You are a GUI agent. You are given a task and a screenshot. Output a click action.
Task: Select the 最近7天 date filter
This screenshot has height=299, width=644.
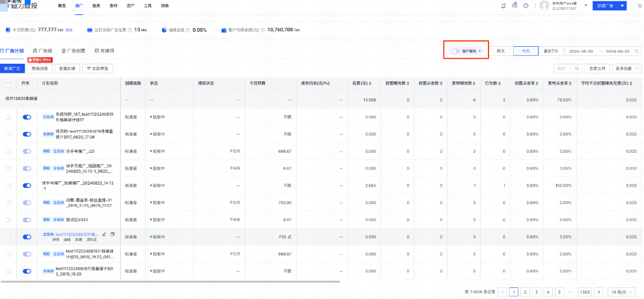click(551, 51)
